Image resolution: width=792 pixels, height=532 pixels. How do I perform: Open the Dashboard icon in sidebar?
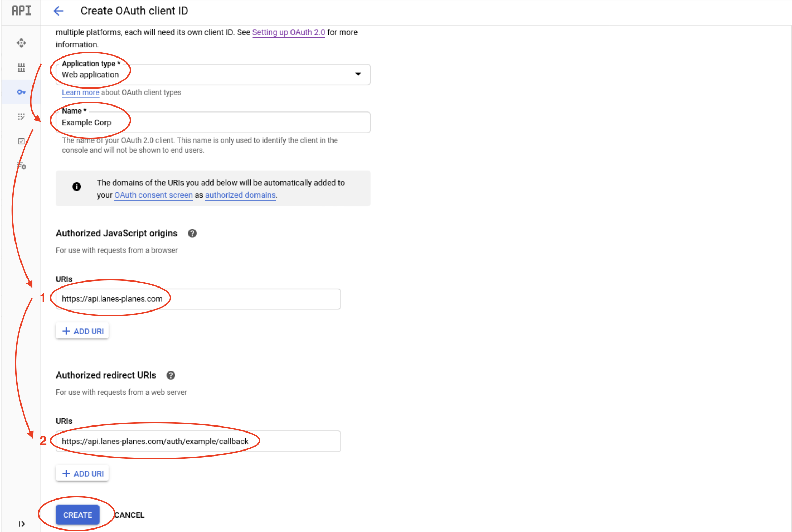point(21,43)
